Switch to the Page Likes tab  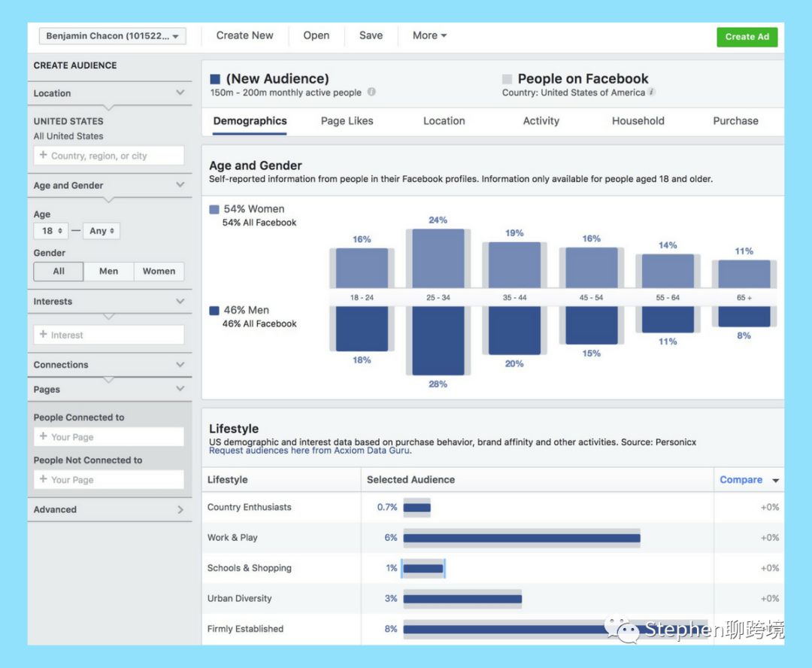pyautogui.click(x=347, y=121)
